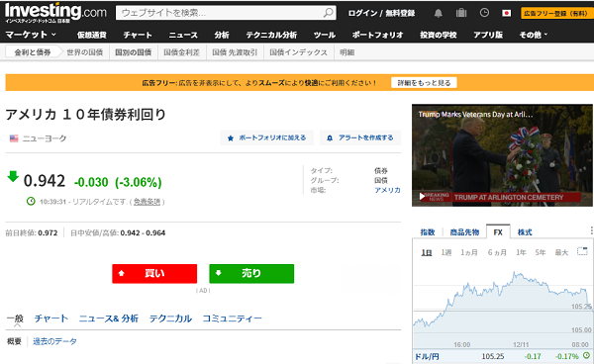The image size is (594, 364).
Task: Click the 過去のデータ link
Action: point(54,341)
